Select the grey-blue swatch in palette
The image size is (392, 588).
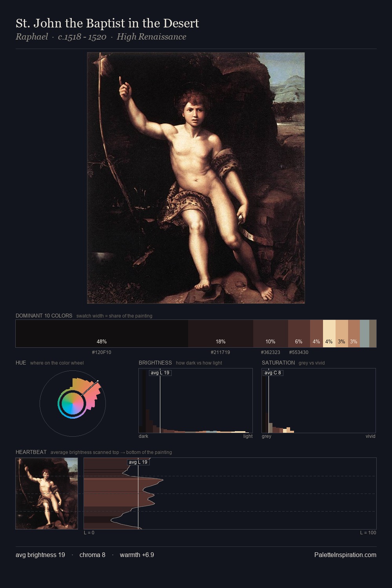pyautogui.click(x=365, y=334)
